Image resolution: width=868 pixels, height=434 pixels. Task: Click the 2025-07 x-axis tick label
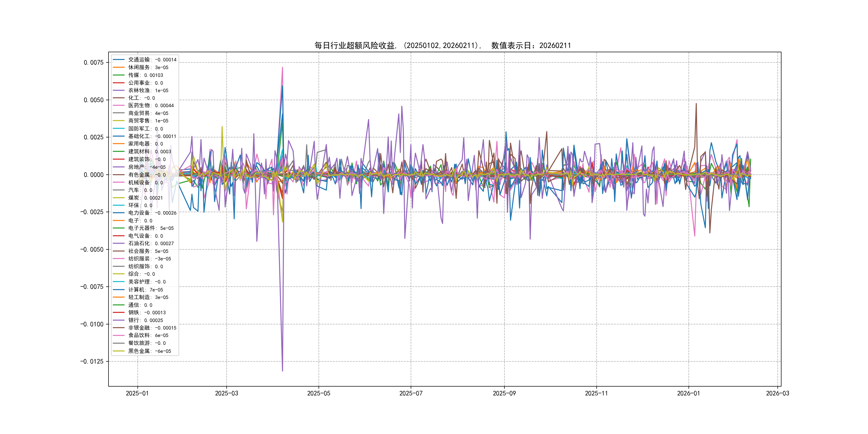[x=411, y=393]
